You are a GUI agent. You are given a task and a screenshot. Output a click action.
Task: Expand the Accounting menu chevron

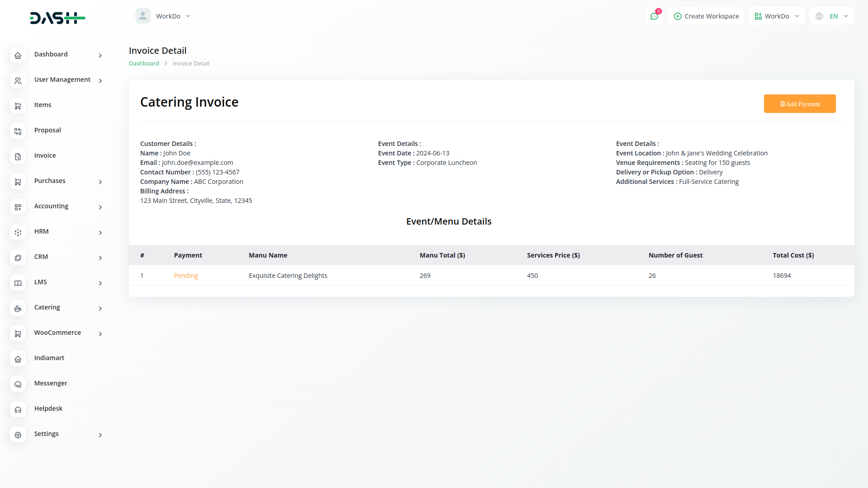pos(100,207)
